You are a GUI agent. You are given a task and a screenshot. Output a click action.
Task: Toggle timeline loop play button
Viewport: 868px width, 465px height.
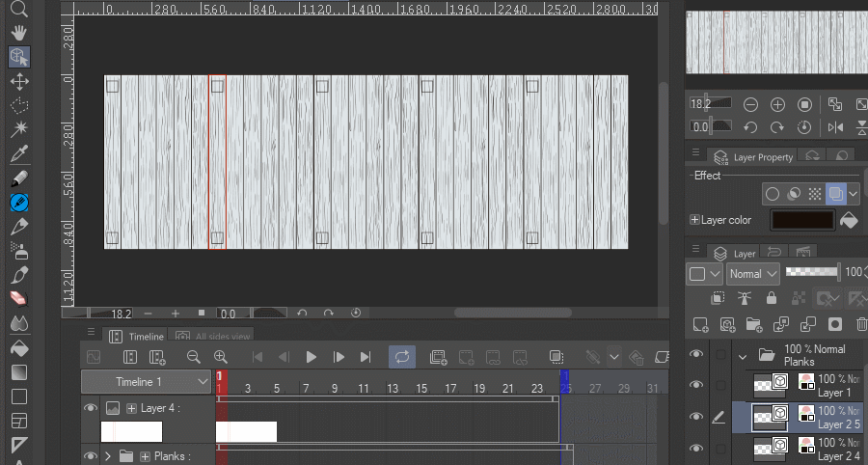(402, 357)
